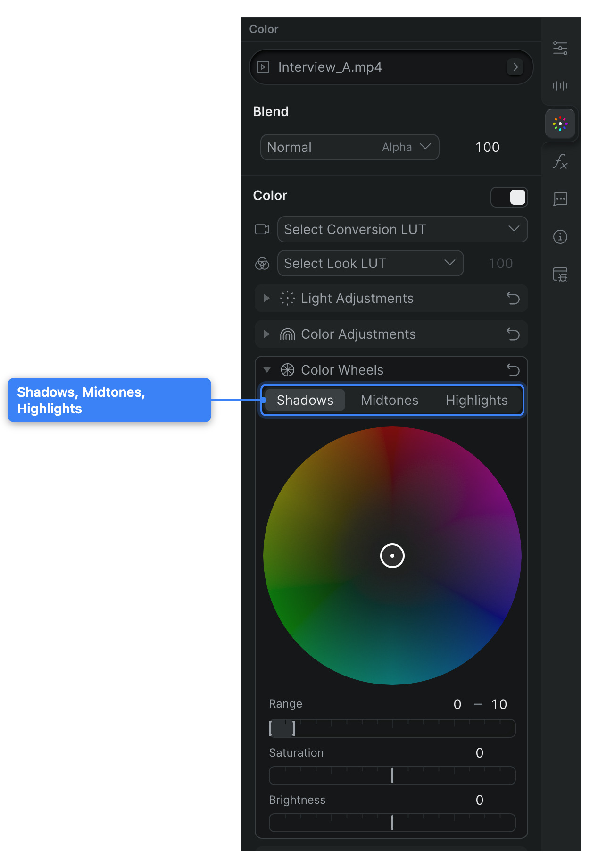Click the Range lower value 0
The width and height of the screenshot is (598, 868).
(x=457, y=704)
